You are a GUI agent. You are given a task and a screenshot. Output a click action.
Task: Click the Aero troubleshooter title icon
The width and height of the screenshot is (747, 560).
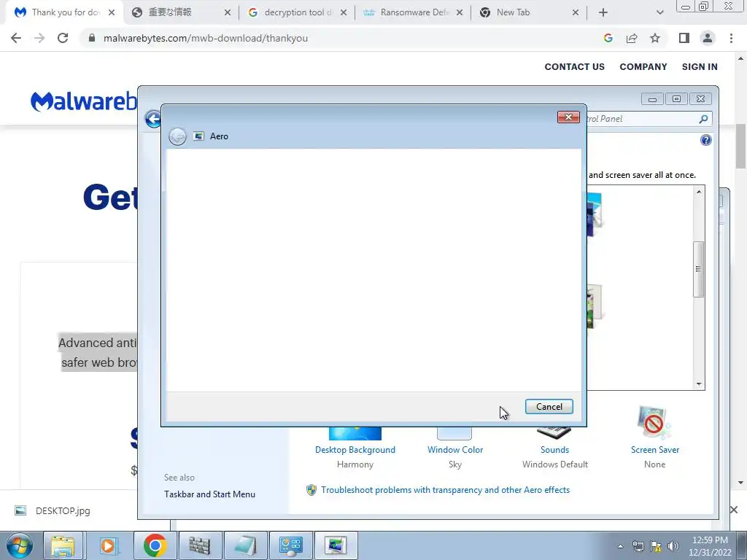click(198, 136)
